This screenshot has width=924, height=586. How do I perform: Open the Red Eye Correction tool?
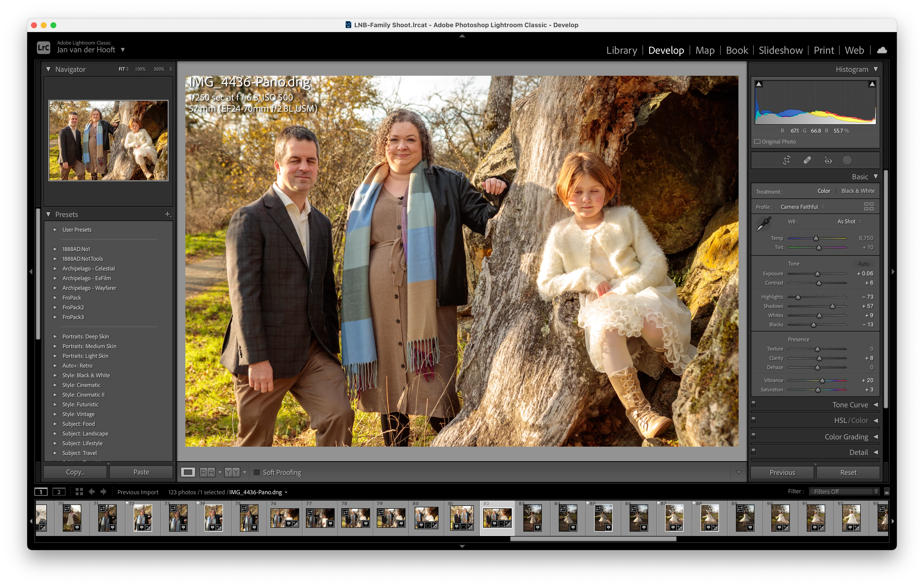pos(828,160)
